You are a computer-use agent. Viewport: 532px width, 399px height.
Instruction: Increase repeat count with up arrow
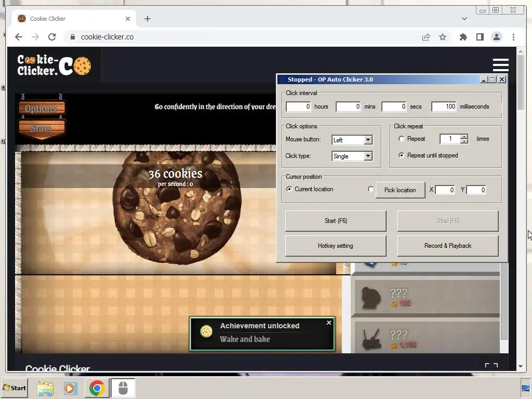point(464,137)
